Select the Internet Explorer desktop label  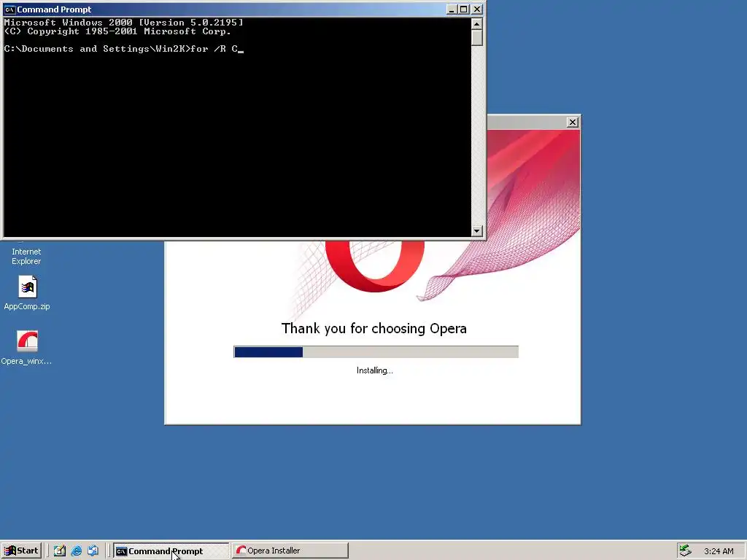click(26, 256)
